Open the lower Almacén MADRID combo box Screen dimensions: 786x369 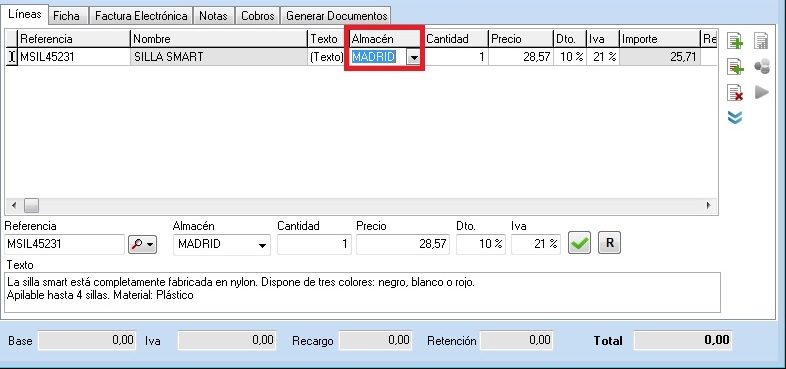click(222, 245)
